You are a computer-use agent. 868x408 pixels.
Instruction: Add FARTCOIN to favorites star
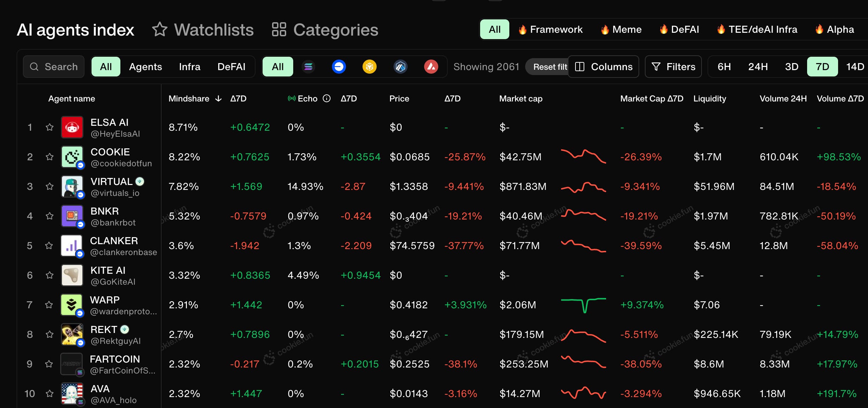click(x=49, y=364)
